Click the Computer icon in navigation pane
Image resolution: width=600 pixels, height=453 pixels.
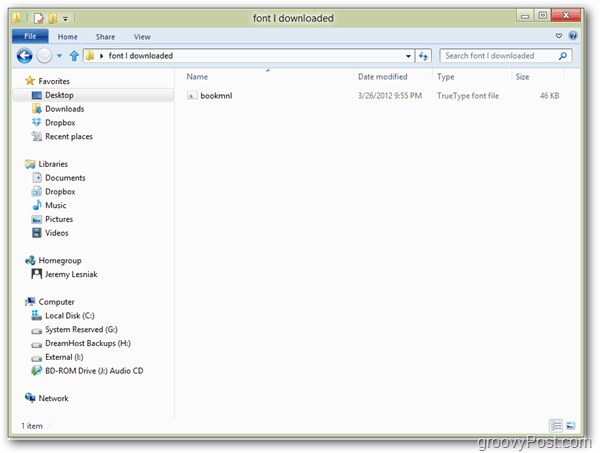[30, 301]
